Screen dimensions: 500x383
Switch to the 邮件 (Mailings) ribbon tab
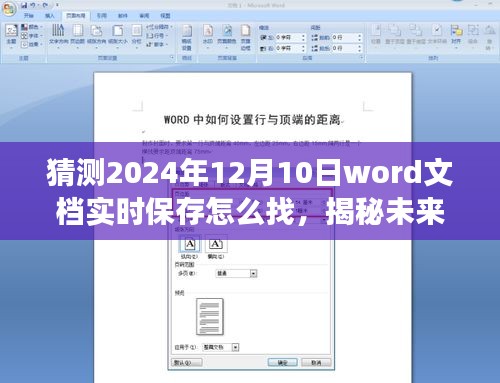coord(123,16)
